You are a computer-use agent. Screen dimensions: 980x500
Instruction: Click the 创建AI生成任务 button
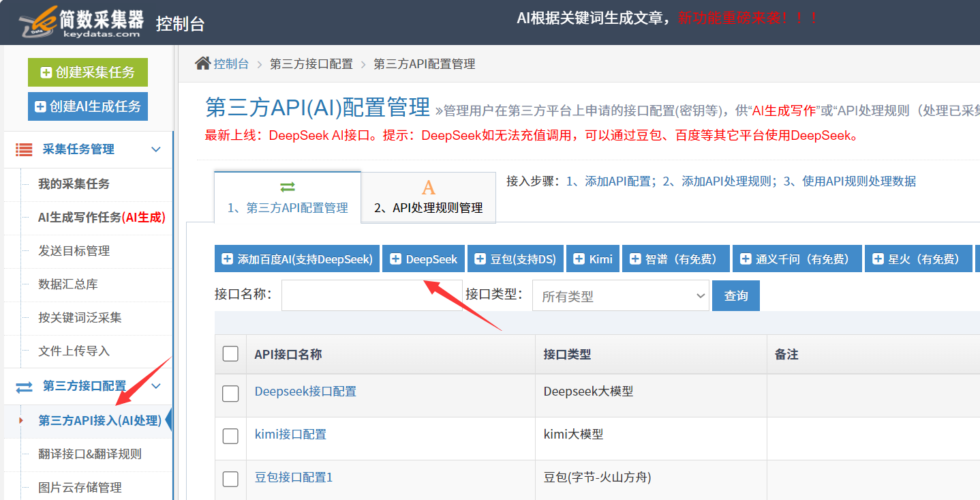(x=88, y=106)
